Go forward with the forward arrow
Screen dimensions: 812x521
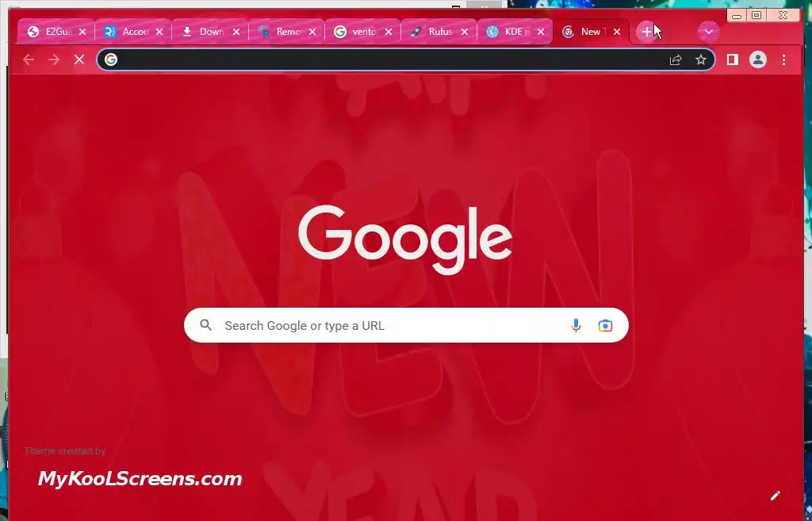tap(54, 60)
